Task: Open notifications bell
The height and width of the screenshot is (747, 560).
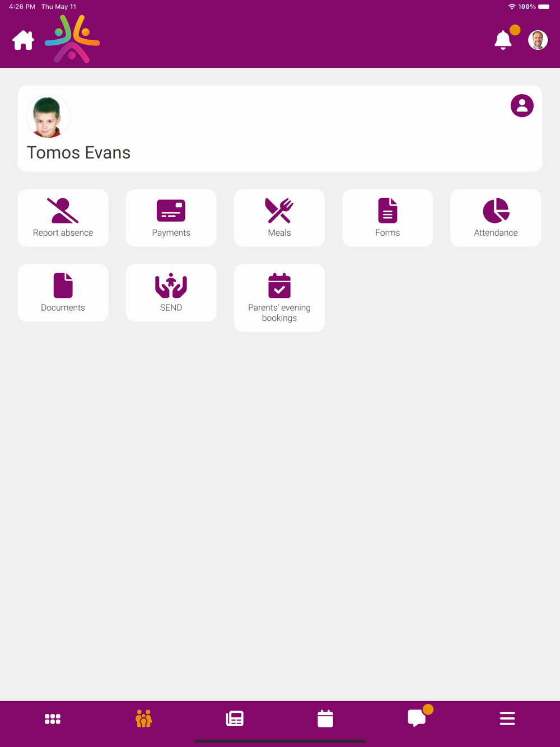Action: [503, 40]
